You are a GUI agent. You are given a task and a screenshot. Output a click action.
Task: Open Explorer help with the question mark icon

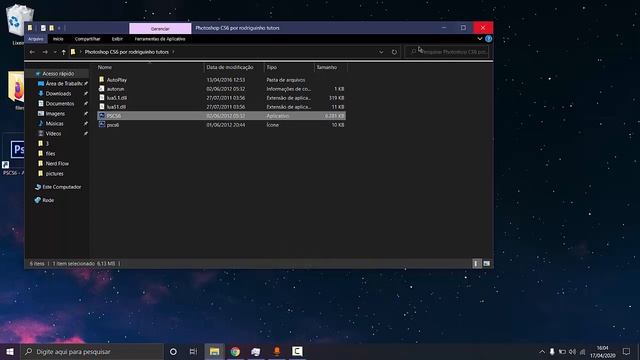(x=489, y=39)
